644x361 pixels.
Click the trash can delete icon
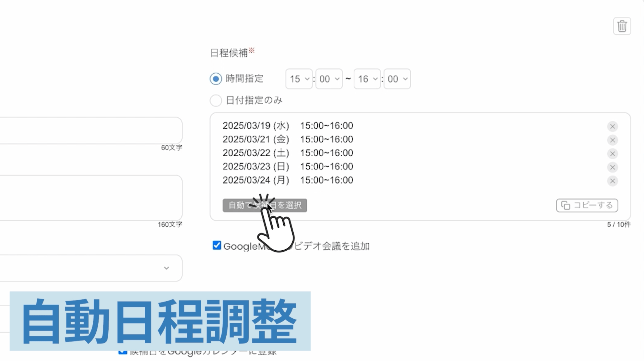(622, 26)
